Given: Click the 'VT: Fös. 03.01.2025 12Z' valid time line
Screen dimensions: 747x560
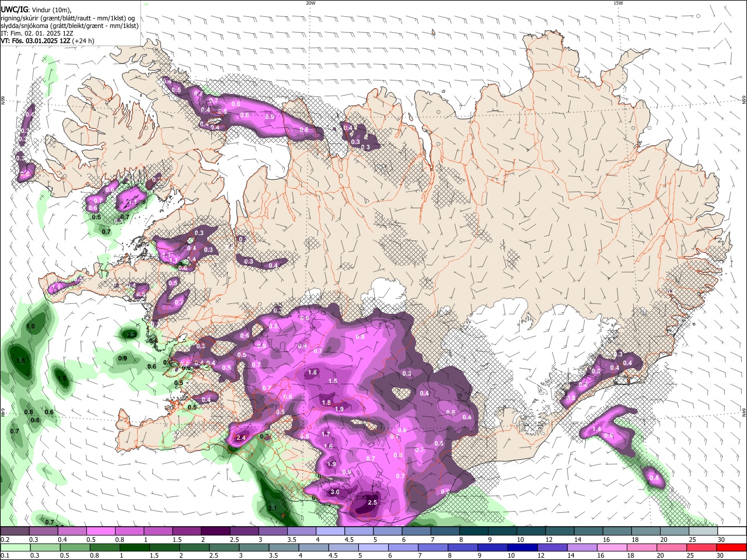Looking at the screenshot, I should coord(47,41).
